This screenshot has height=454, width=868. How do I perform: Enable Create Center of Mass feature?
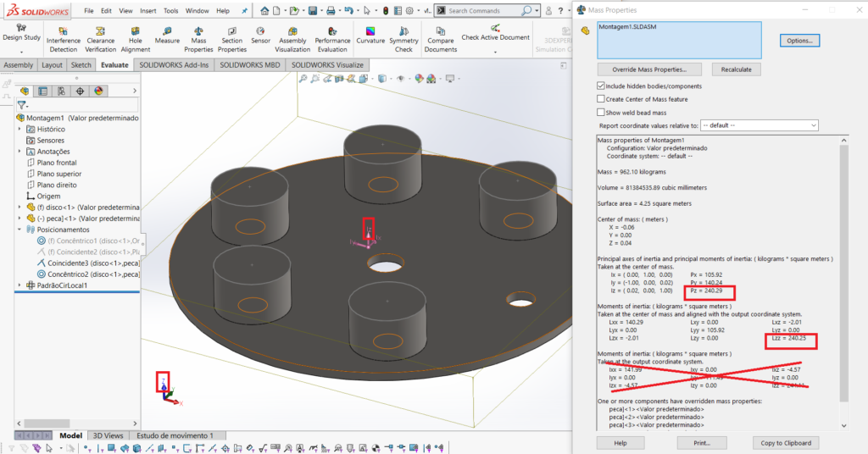pyautogui.click(x=601, y=99)
